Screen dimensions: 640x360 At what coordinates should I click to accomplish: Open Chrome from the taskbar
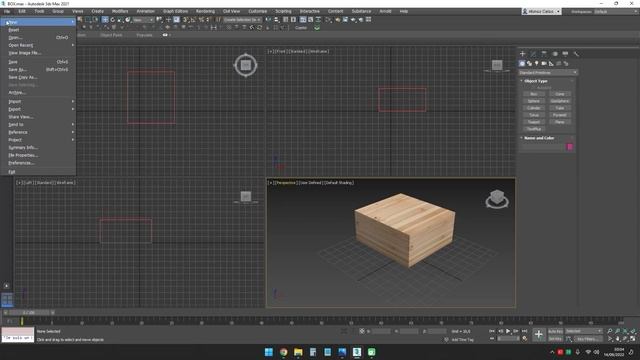click(283, 352)
